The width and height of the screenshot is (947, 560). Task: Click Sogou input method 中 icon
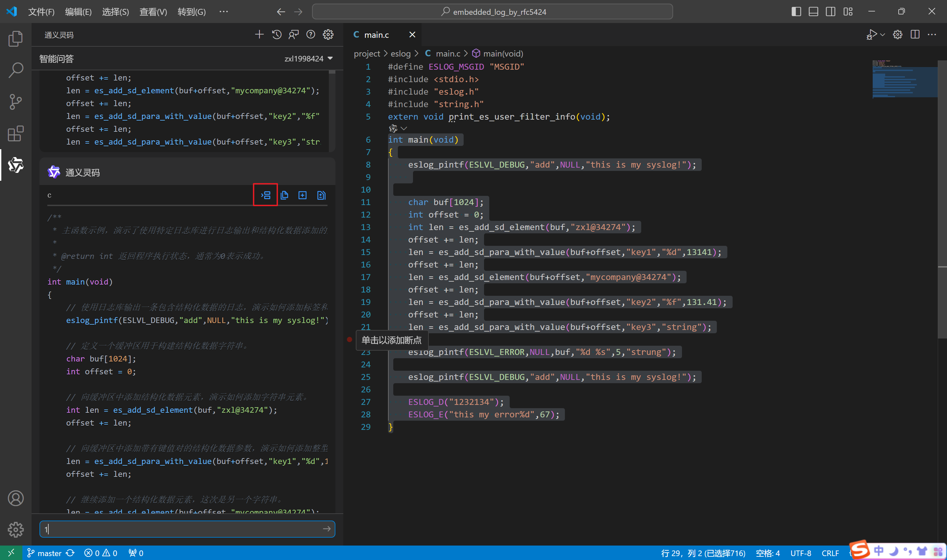click(879, 551)
